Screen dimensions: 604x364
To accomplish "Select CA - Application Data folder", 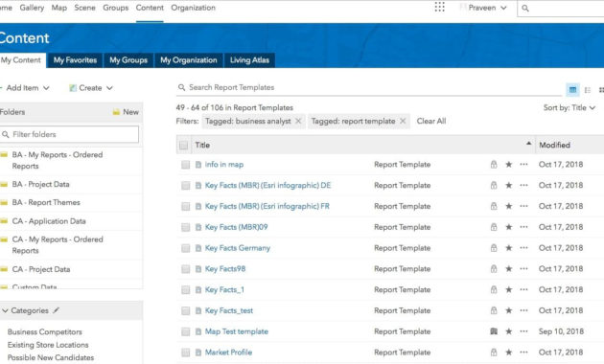I will (49, 221).
